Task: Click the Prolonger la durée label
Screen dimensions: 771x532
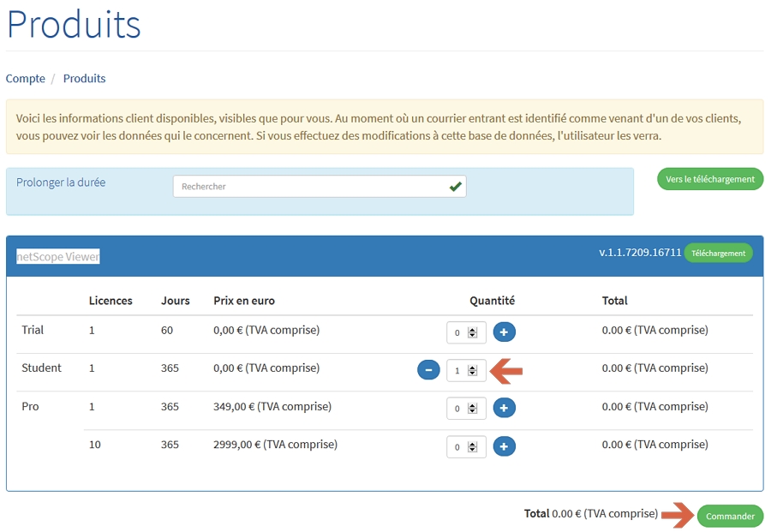Action: [x=61, y=182]
